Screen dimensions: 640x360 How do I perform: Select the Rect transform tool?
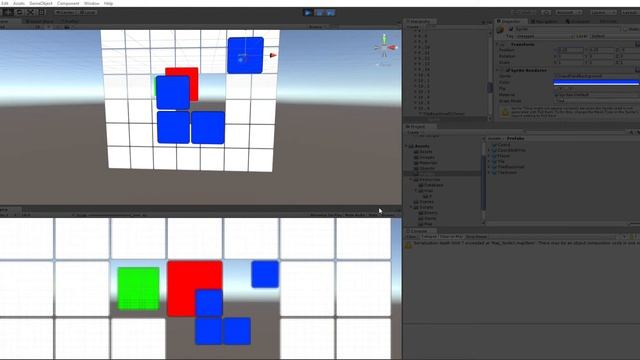point(42,12)
